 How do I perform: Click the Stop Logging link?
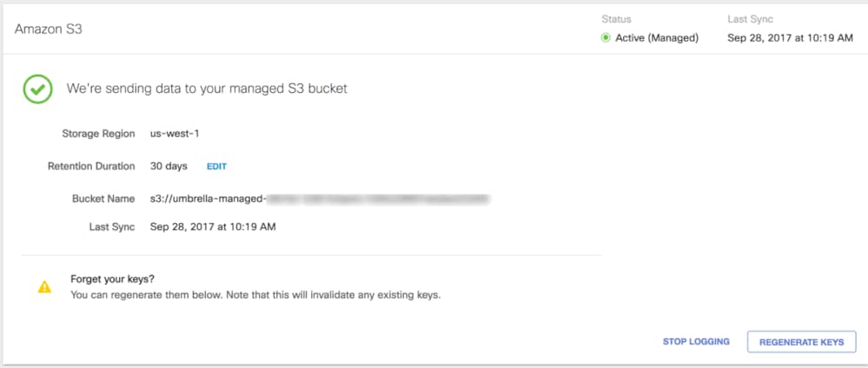(696, 342)
